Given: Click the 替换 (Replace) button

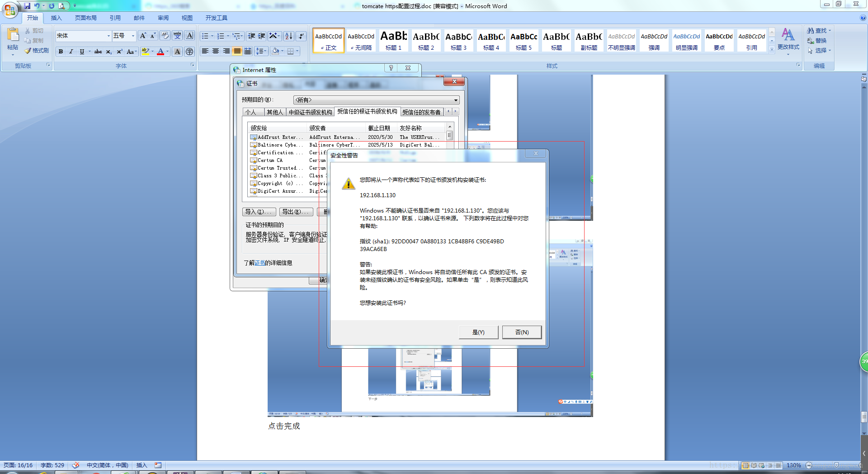Looking at the screenshot, I should (817, 41).
